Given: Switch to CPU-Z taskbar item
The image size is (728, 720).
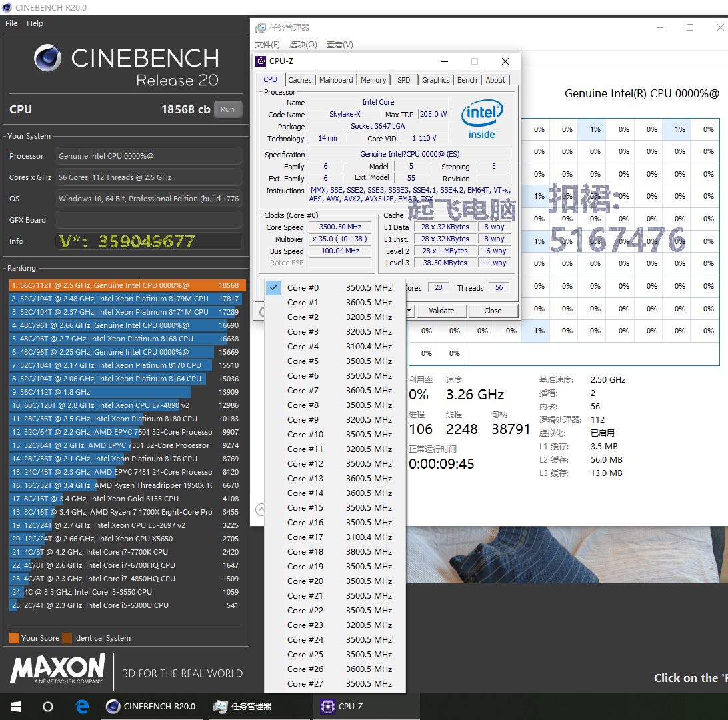Looking at the screenshot, I should [x=366, y=707].
